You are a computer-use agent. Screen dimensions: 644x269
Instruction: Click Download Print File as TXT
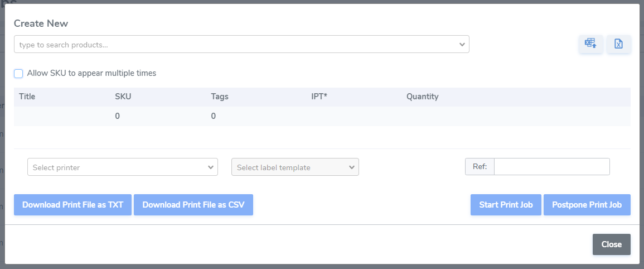point(72,205)
